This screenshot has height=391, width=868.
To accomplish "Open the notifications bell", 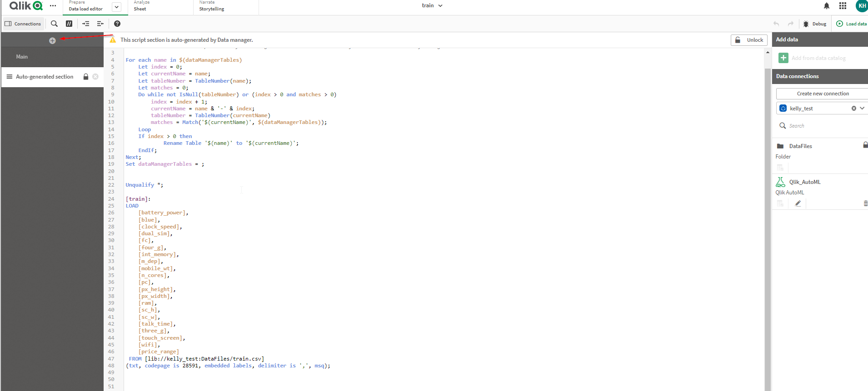I will point(827,6).
